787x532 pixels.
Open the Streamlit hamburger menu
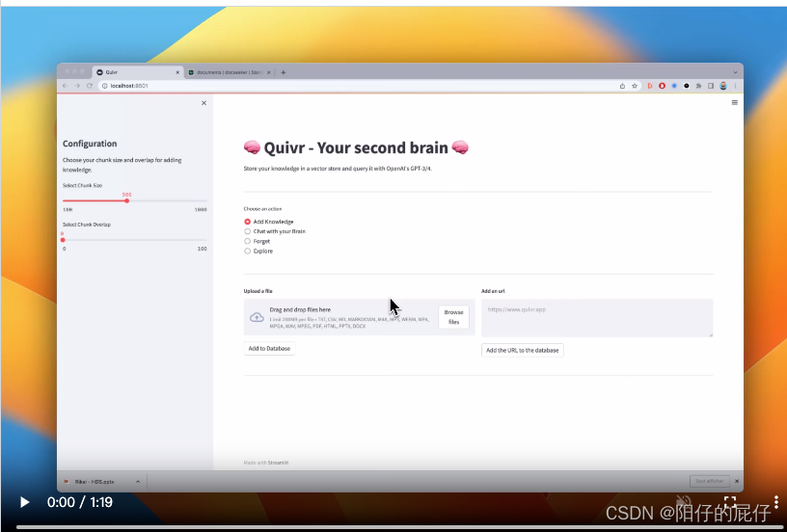coord(734,103)
